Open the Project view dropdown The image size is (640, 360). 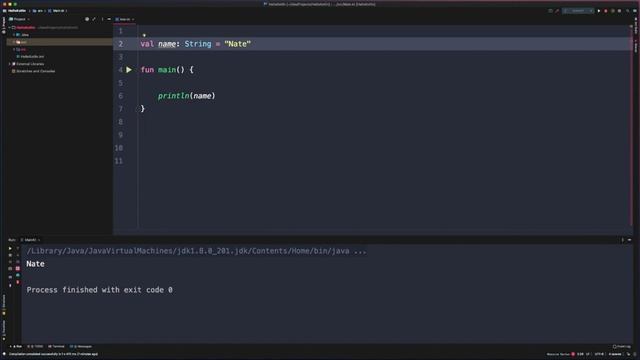19,19
